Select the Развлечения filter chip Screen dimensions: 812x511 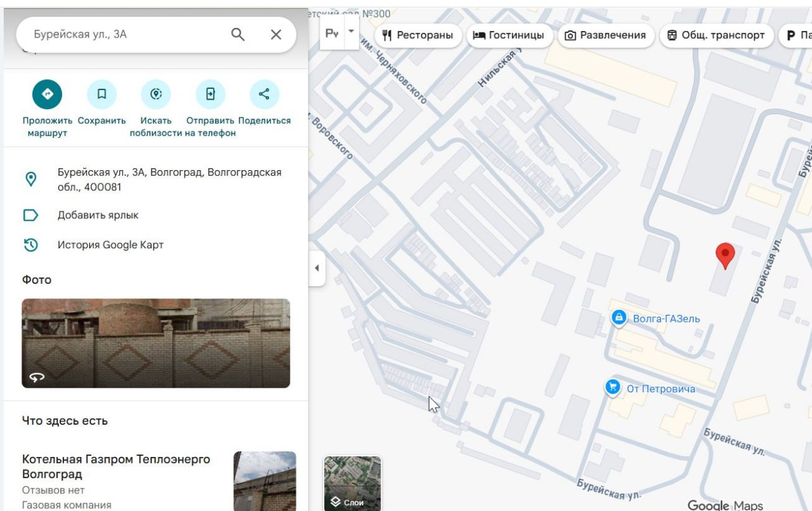[605, 36]
